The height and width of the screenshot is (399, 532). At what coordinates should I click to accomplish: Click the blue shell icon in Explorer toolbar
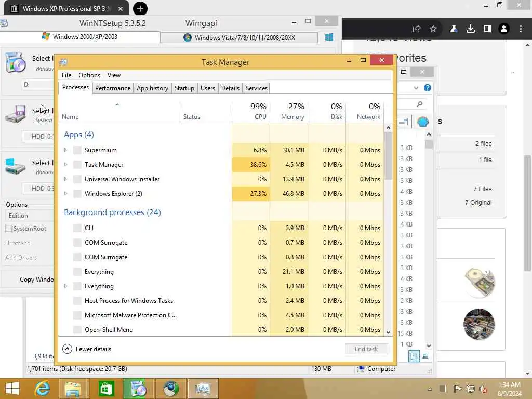[x=423, y=122]
